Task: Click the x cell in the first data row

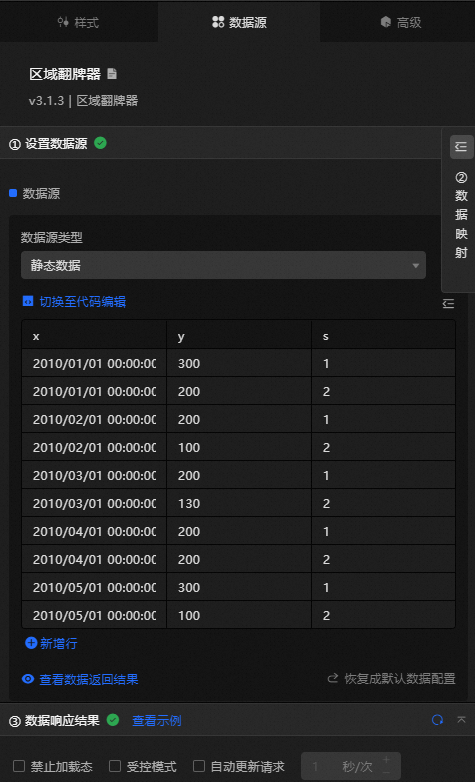Action: [94, 364]
